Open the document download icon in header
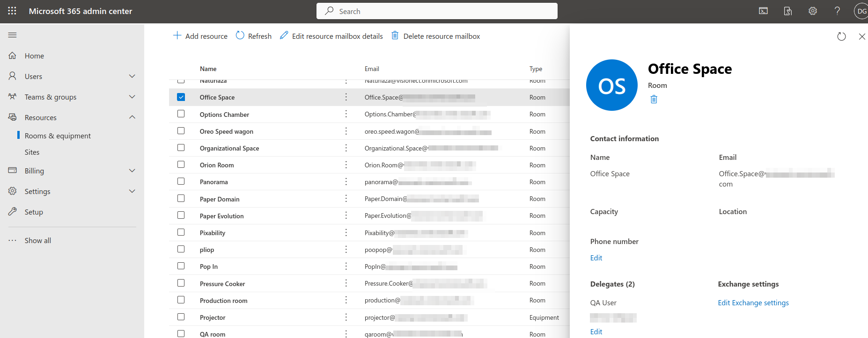868x338 pixels. pyautogui.click(x=788, y=11)
